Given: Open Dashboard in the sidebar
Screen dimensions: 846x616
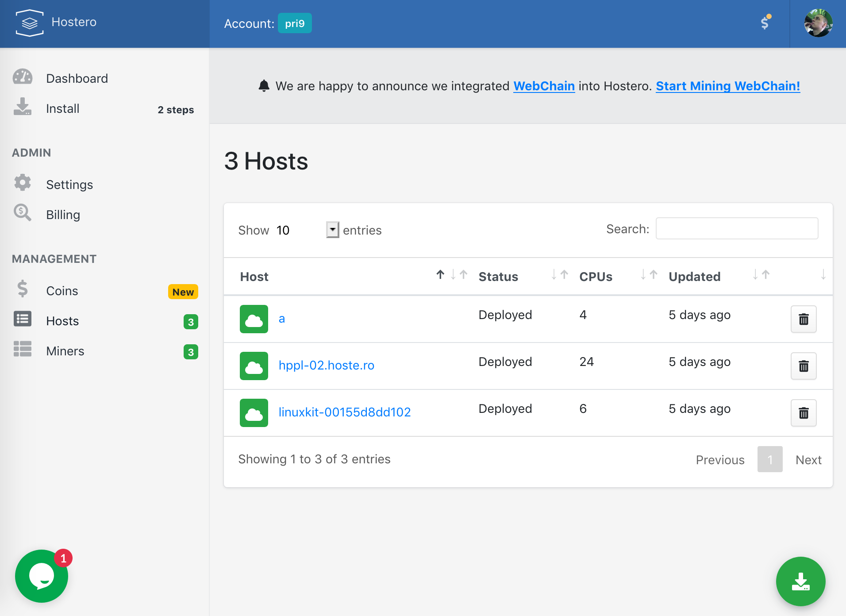Looking at the screenshot, I should click(x=77, y=78).
